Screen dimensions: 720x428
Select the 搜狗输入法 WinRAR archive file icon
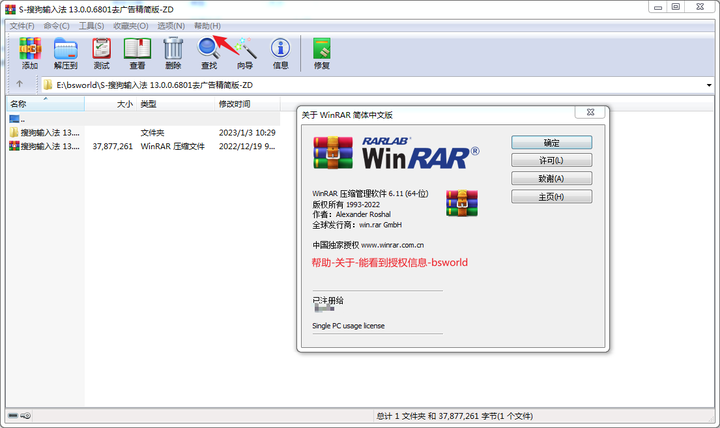(x=14, y=146)
